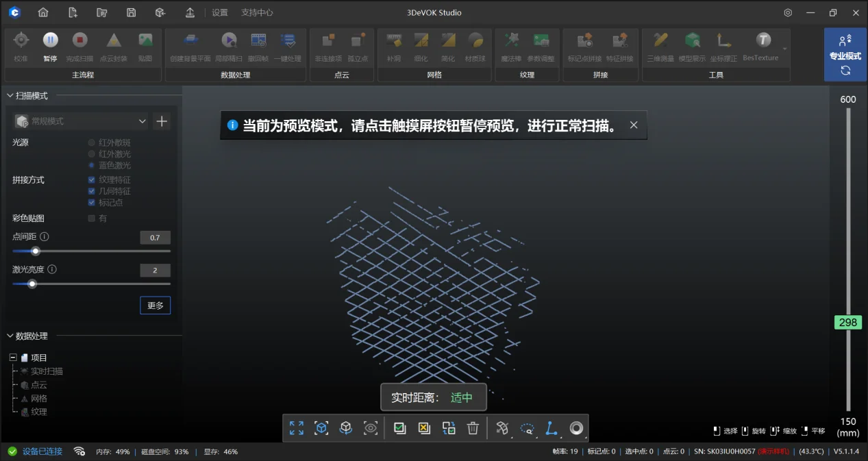Viewport: 868px width, 461px height.
Task: Click the fit-to-view icon in bottom toolbar
Action: tap(296, 428)
